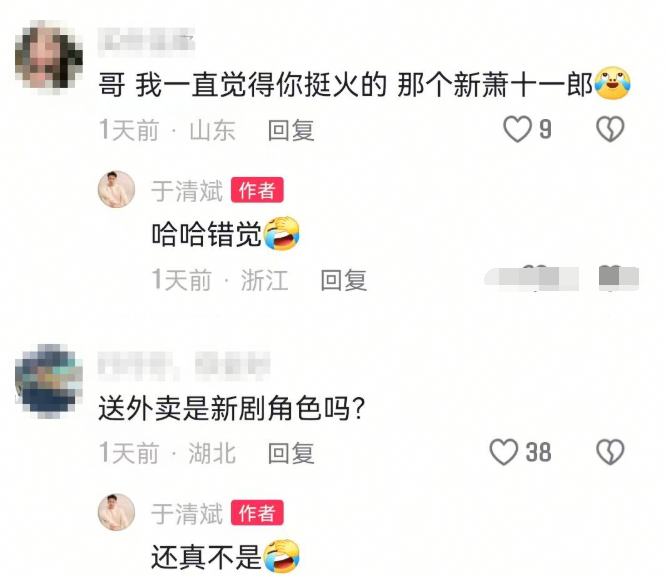Screen dimensions: 668x578
Task: Reply to 浙江 author comment via 回复
Action: point(344,280)
